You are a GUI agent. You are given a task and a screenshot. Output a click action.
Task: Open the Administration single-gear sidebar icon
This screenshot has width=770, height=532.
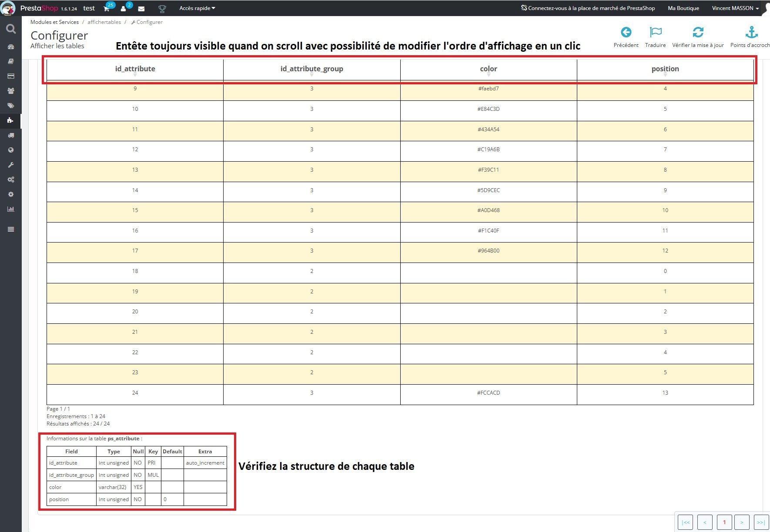click(x=11, y=194)
